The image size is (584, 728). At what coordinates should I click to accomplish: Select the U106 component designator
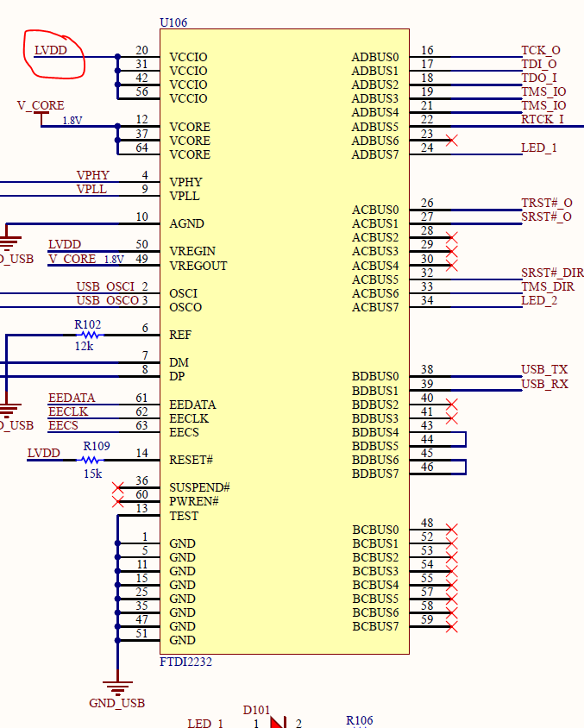point(173,22)
